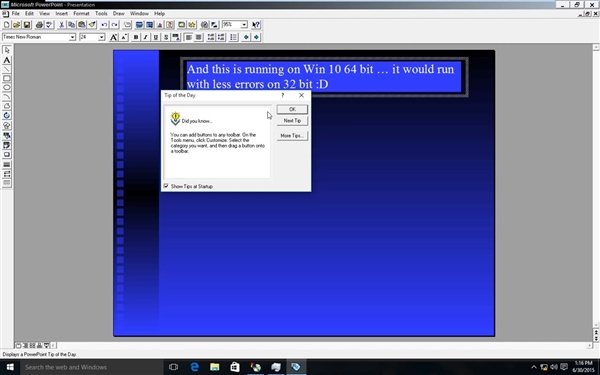Select the Selection arrow tool
Image resolution: width=600 pixels, height=375 pixels.
(7, 50)
